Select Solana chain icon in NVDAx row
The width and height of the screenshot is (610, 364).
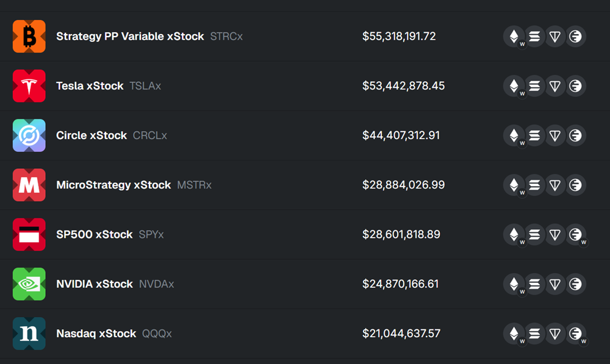point(534,284)
